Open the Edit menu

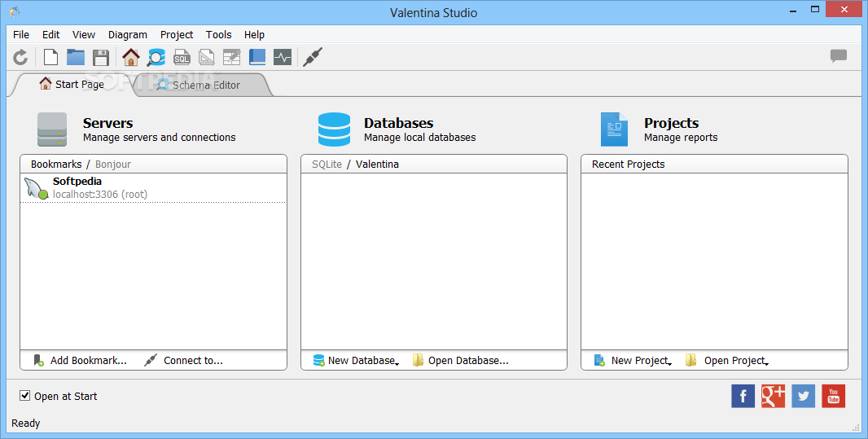click(x=51, y=34)
